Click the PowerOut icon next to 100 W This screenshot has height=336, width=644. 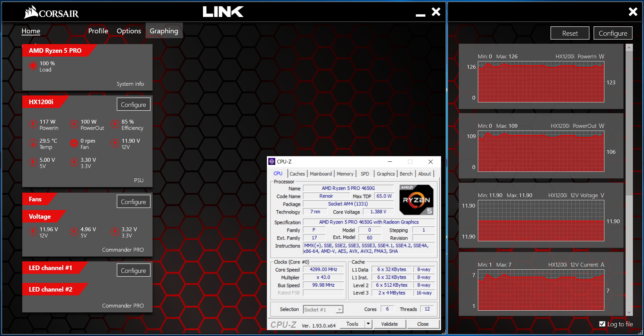(74, 124)
